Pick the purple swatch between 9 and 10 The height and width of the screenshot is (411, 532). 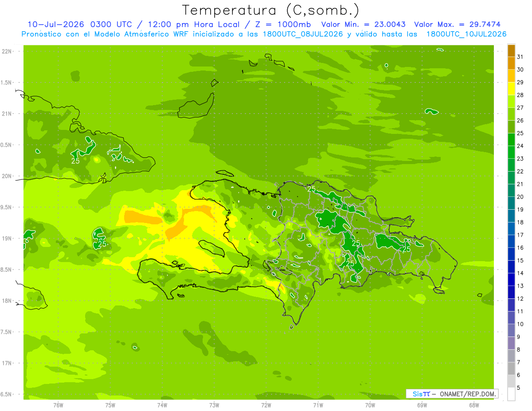coord(511,330)
